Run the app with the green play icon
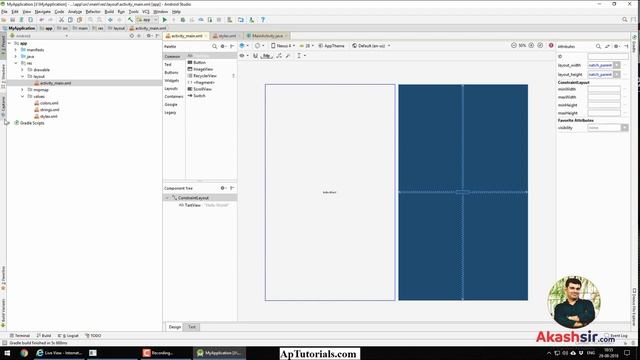 click(x=165, y=20)
